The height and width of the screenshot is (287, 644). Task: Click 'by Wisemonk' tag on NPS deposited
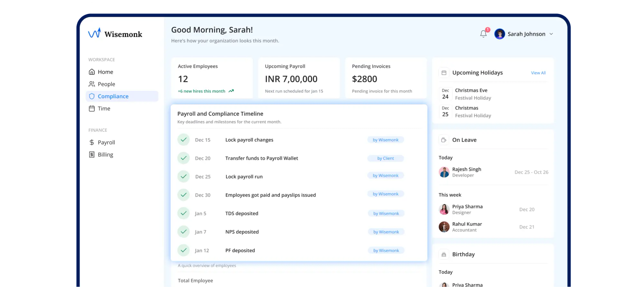pos(386,232)
